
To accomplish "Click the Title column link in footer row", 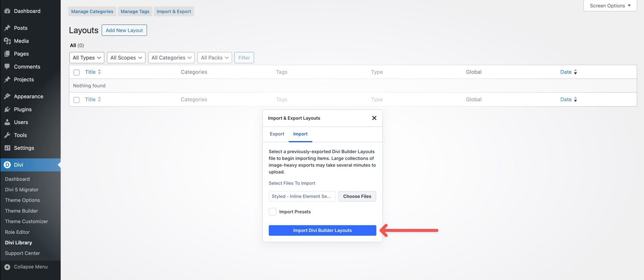I will (x=90, y=99).
